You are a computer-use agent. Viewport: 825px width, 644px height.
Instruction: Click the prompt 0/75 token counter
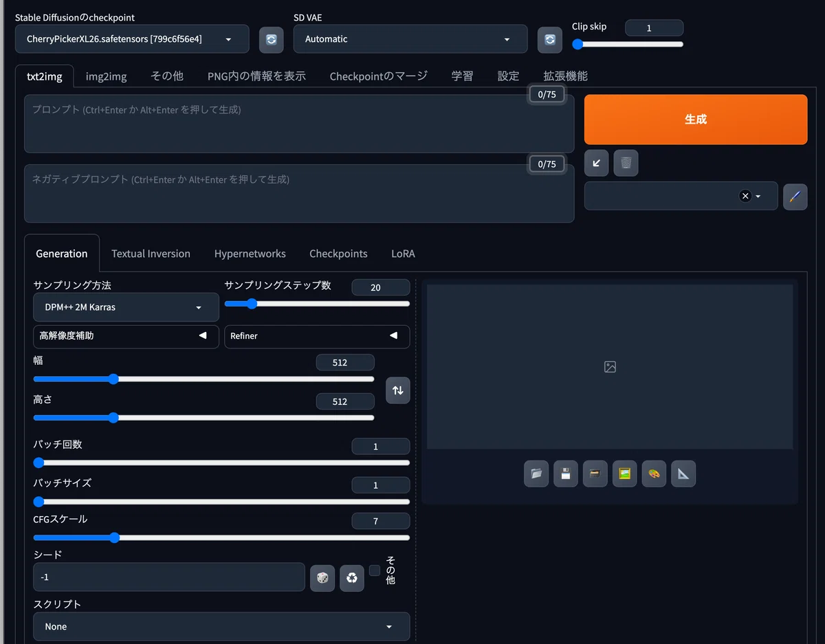tap(547, 95)
